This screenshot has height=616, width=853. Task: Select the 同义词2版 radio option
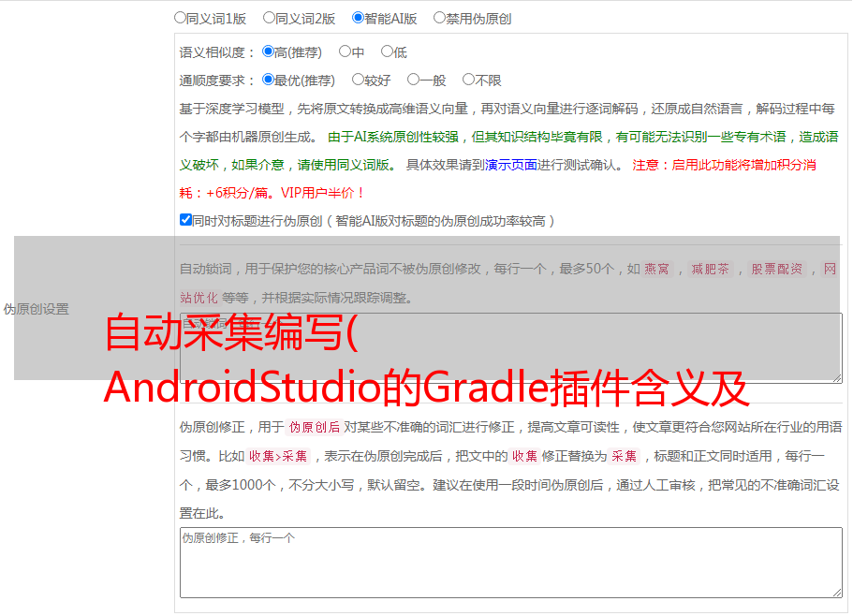(x=269, y=18)
